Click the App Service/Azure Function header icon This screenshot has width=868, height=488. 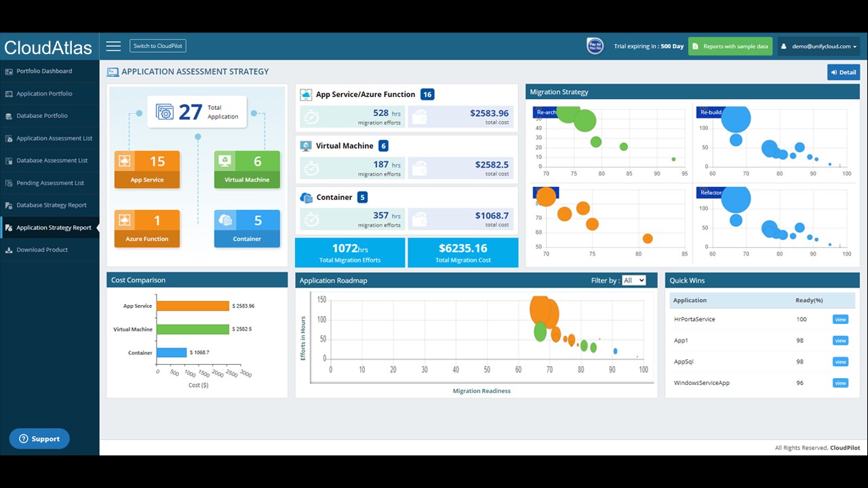pyautogui.click(x=306, y=95)
